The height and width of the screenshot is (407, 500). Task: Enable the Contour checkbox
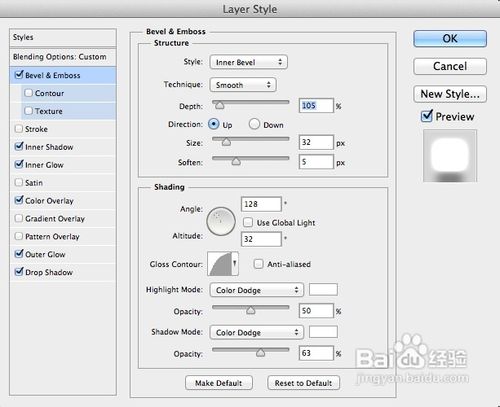pyautogui.click(x=29, y=93)
